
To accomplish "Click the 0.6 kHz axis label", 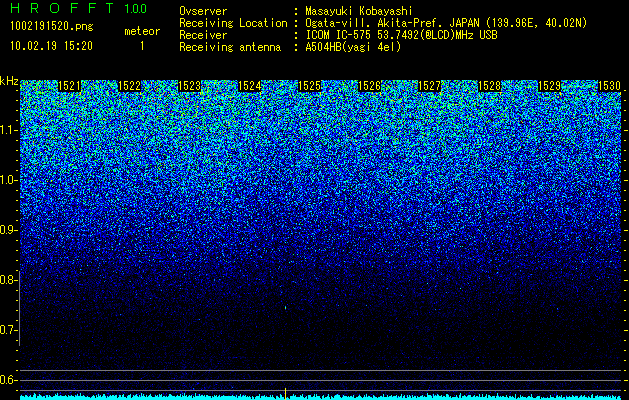I will [7, 380].
